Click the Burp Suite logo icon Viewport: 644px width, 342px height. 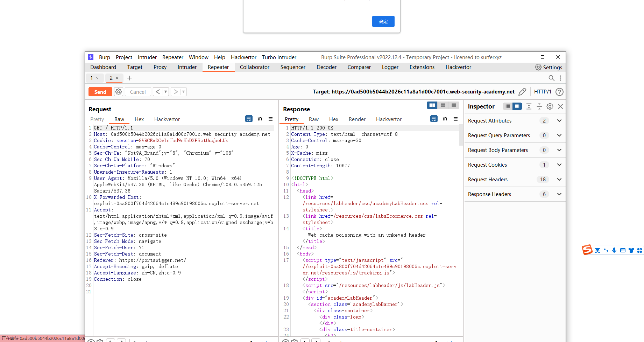91,57
